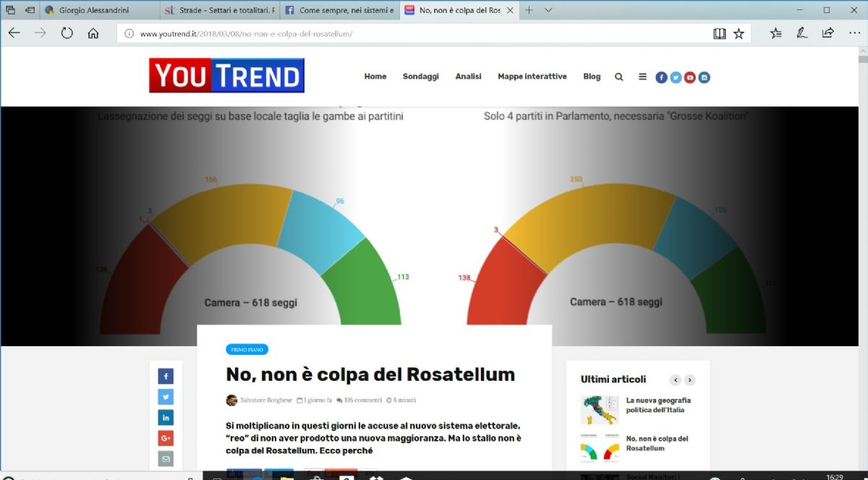Click the page vertical scrollbar
Viewport: 868px width, 480px height.
pyautogui.click(x=863, y=260)
